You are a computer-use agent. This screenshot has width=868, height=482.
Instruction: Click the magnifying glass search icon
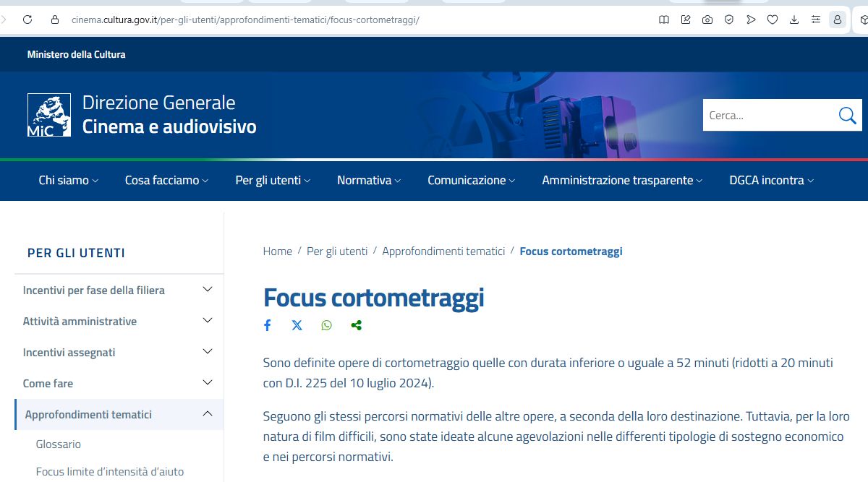847,115
